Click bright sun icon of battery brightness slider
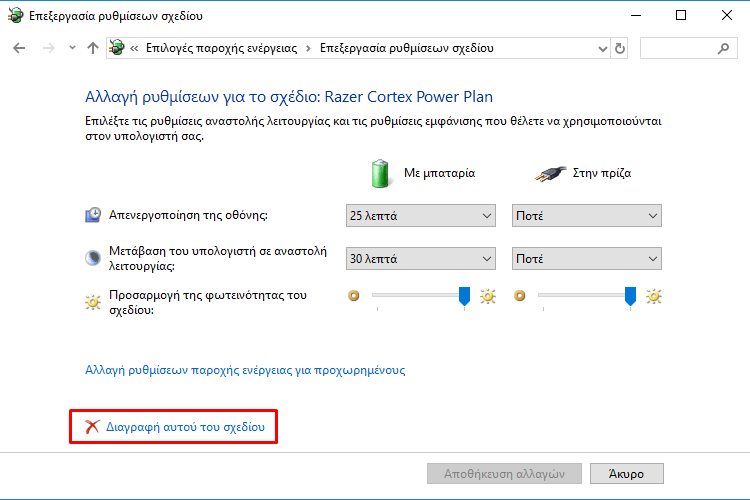Image resolution: width=750 pixels, height=500 pixels. [x=488, y=296]
